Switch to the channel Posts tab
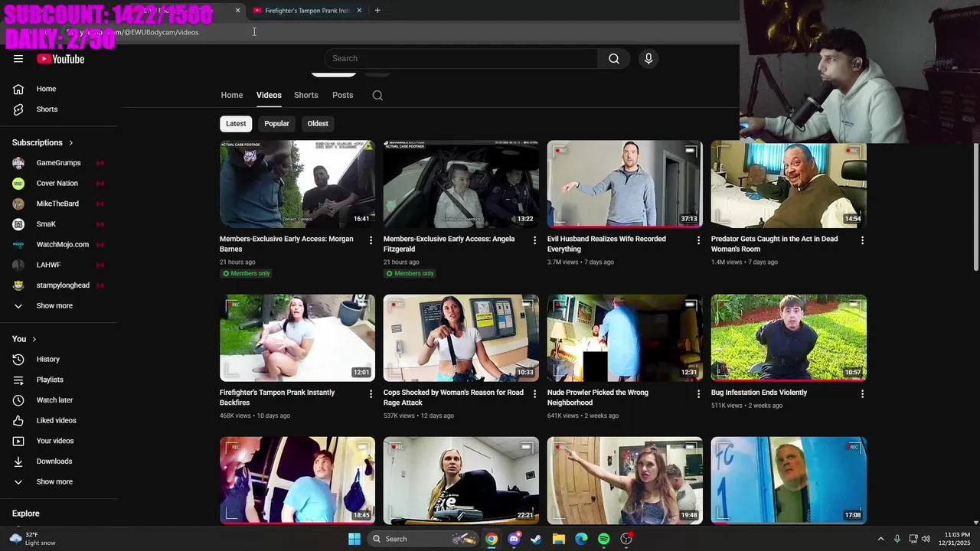Screen dimensions: 980x551 (x=342, y=96)
